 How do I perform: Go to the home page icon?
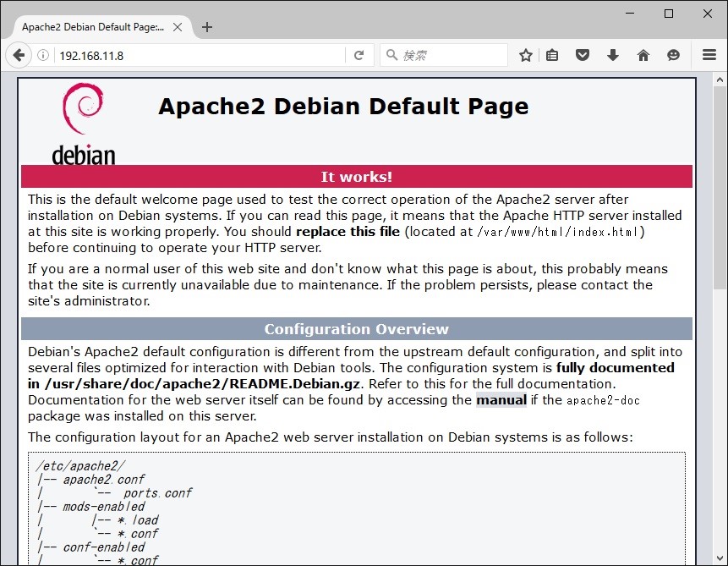643,55
